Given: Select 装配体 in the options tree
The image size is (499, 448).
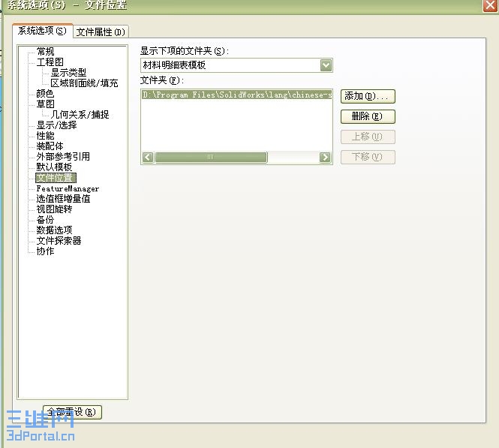Looking at the screenshot, I should click(50, 146).
